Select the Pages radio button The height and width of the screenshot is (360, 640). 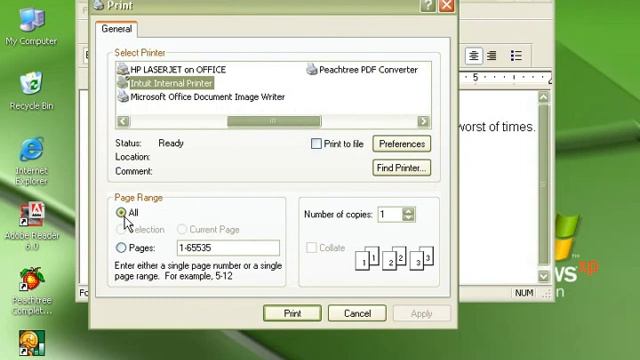[121, 247]
